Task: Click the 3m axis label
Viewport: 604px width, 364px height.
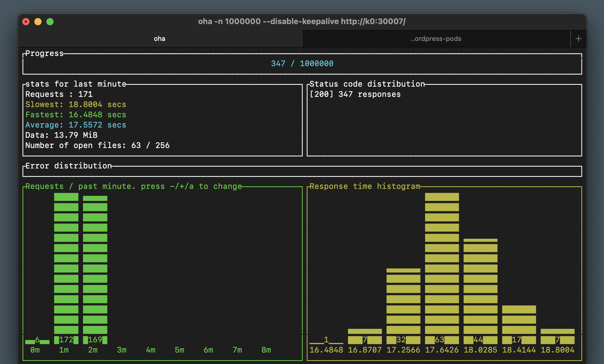Action: pos(122,350)
